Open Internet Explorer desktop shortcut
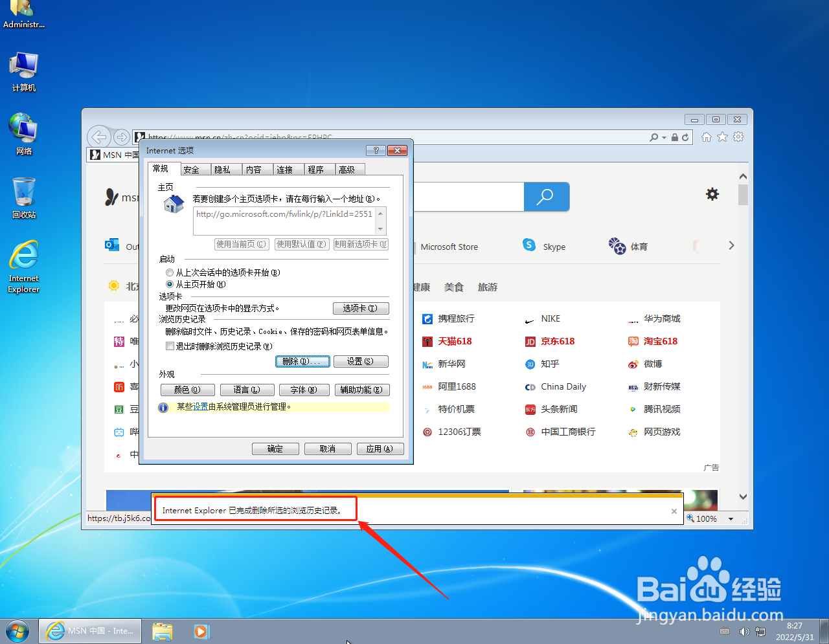Image resolution: width=829 pixels, height=644 pixels. [x=24, y=267]
